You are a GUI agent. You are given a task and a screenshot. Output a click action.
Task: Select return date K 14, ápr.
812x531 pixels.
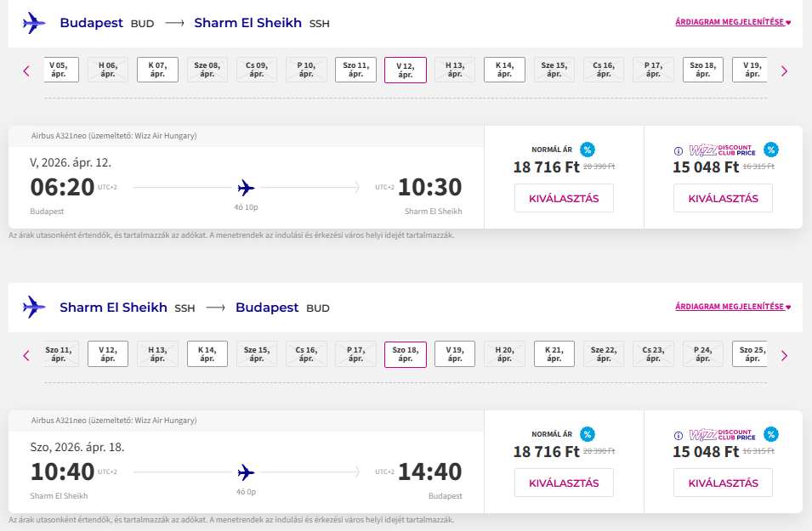pyautogui.click(x=207, y=354)
